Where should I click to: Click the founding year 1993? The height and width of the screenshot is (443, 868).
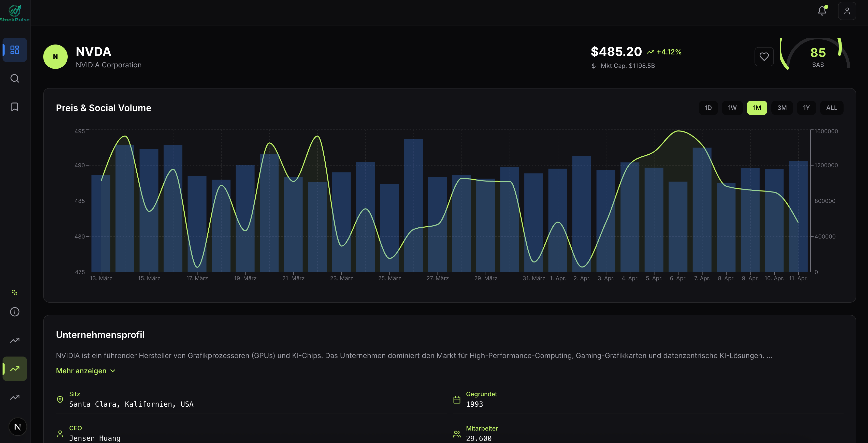474,404
